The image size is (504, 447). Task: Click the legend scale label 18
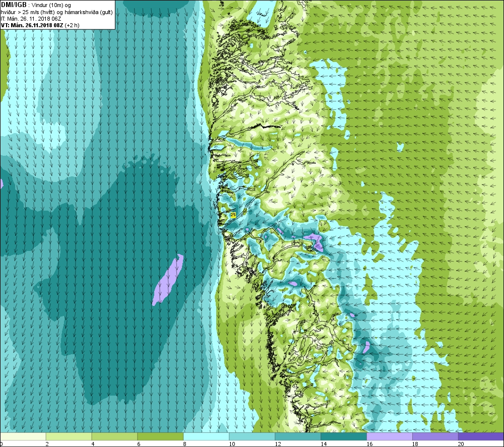pyautogui.click(x=415, y=444)
